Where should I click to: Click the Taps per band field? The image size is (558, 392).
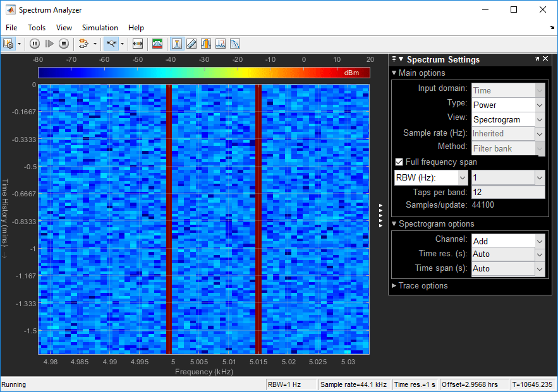[x=507, y=193]
